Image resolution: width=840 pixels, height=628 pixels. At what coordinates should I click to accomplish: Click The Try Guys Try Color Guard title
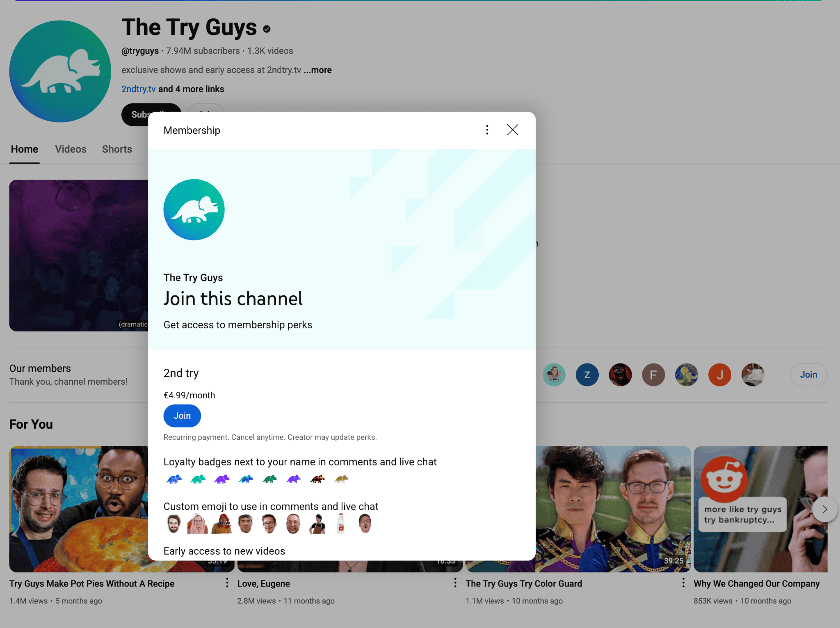523,583
